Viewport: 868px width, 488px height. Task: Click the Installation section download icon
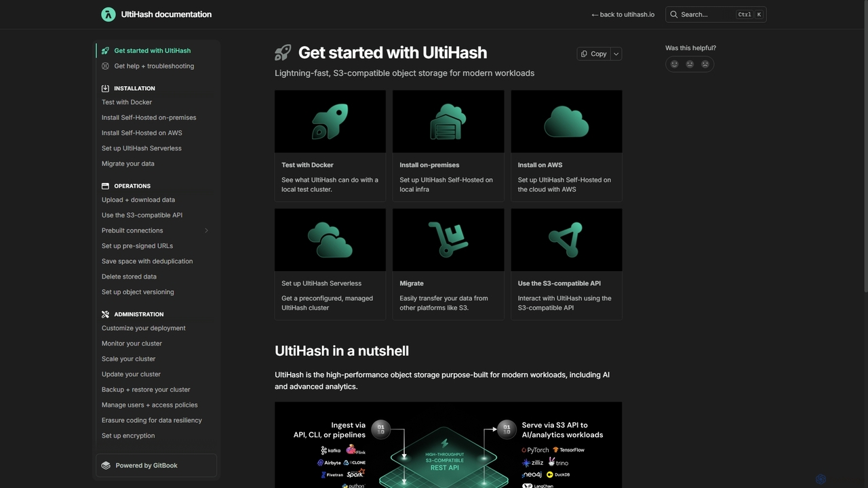105,88
